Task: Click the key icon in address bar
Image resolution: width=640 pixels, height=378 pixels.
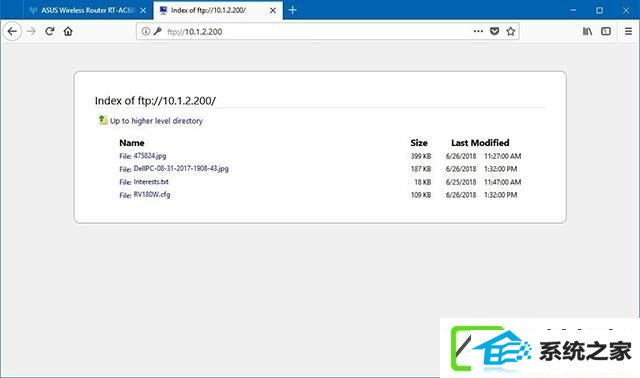Action: pos(158,31)
